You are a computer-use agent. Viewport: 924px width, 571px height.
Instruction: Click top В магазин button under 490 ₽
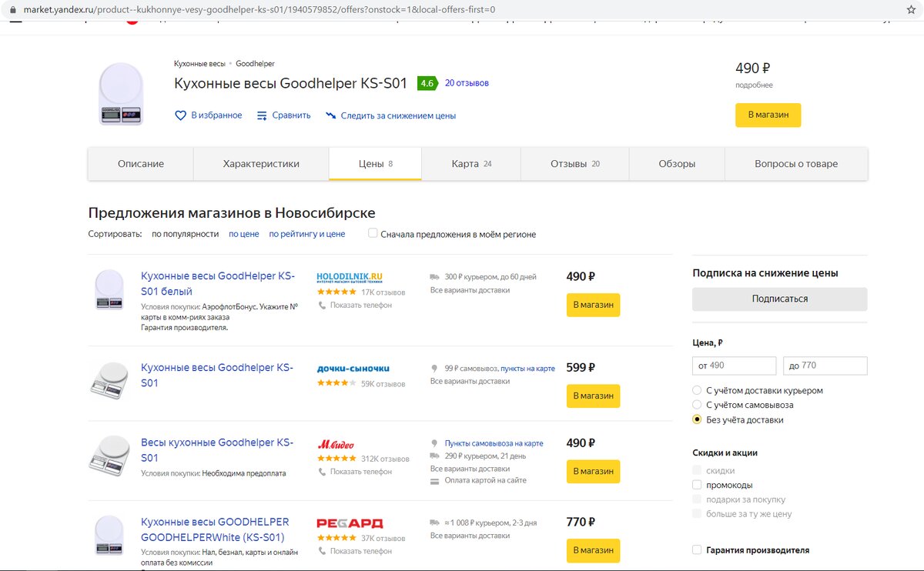click(768, 115)
